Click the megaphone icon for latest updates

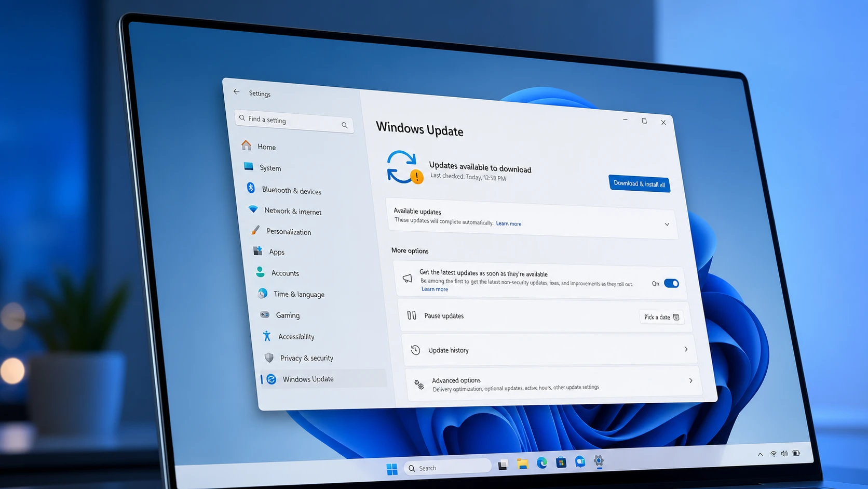408,279
